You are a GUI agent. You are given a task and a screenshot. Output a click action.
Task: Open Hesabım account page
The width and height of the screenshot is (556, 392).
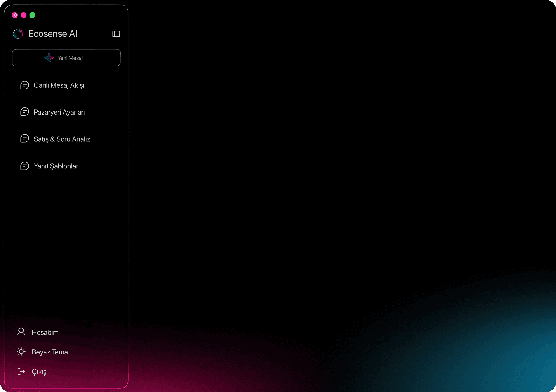coord(45,332)
